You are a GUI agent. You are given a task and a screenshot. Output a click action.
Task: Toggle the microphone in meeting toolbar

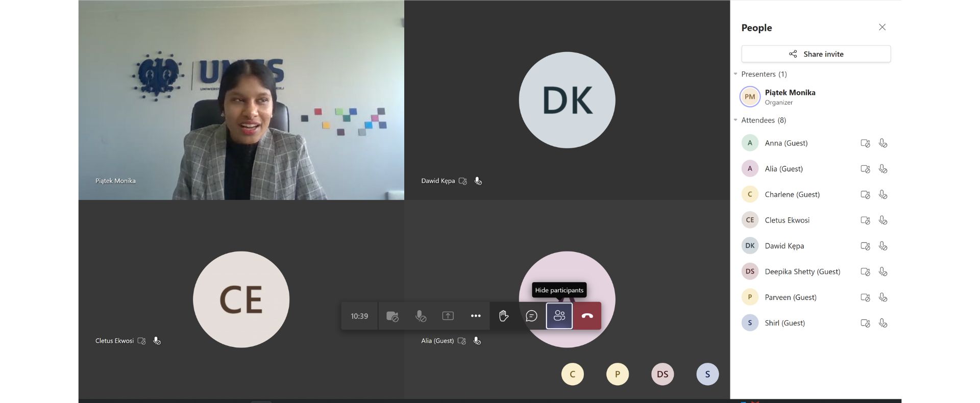pyautogui.click(x=421, y=316)
